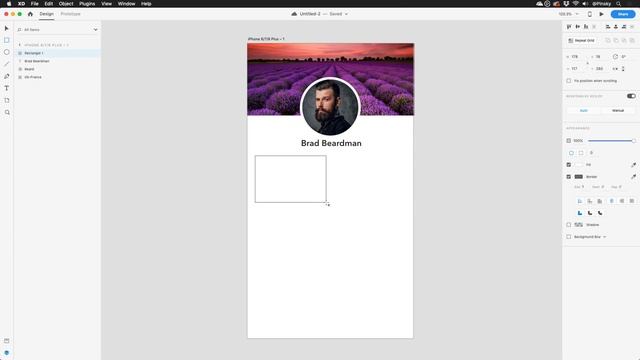Screen dimensions: 640x360
Task: Go to the XD Home screen icon
Action: [30, 14]
